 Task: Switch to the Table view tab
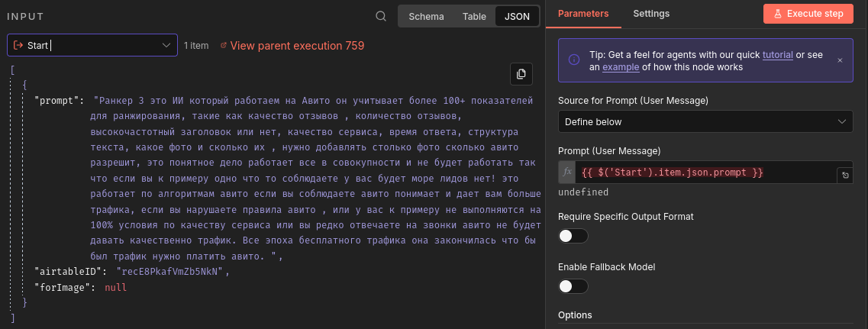pos(474,16)
